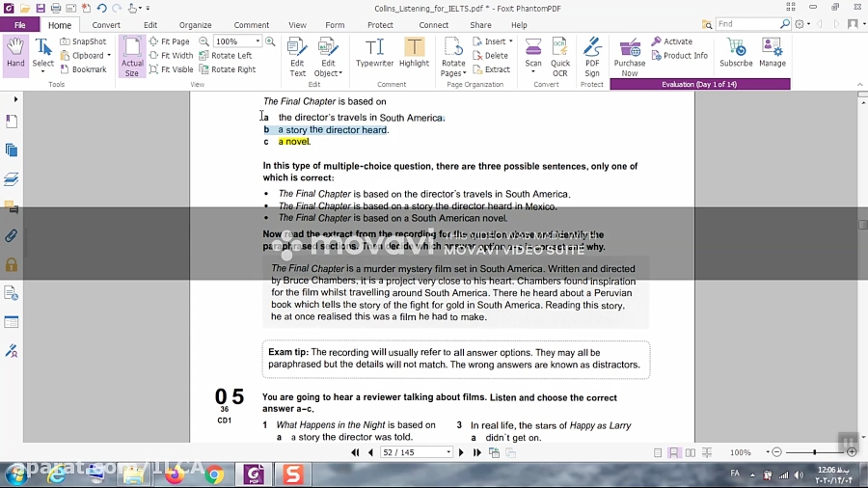
Task: Switch to the Protect tab
Action: (x=380, y=25)
